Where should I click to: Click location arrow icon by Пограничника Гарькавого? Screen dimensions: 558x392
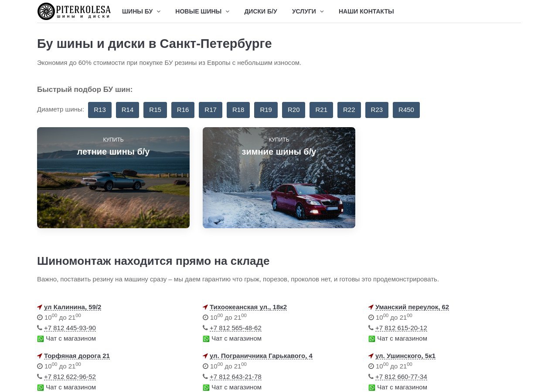(x=205, y=356)
